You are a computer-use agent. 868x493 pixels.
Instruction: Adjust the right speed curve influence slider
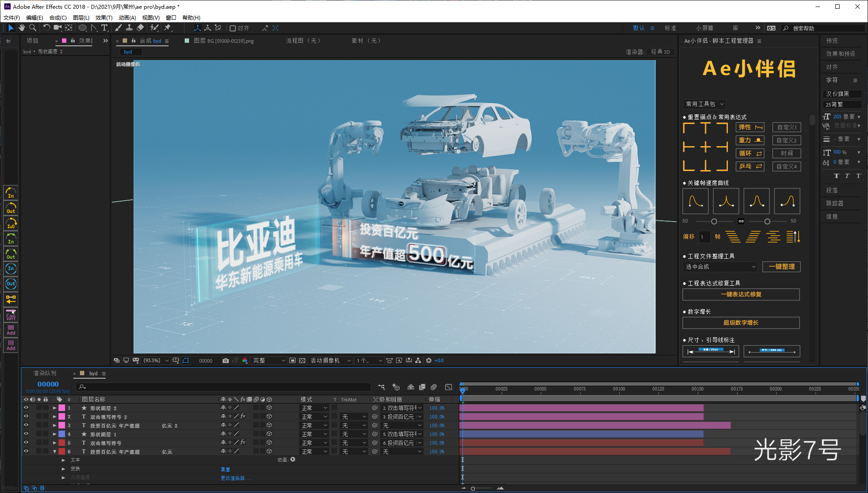point(767,221)
